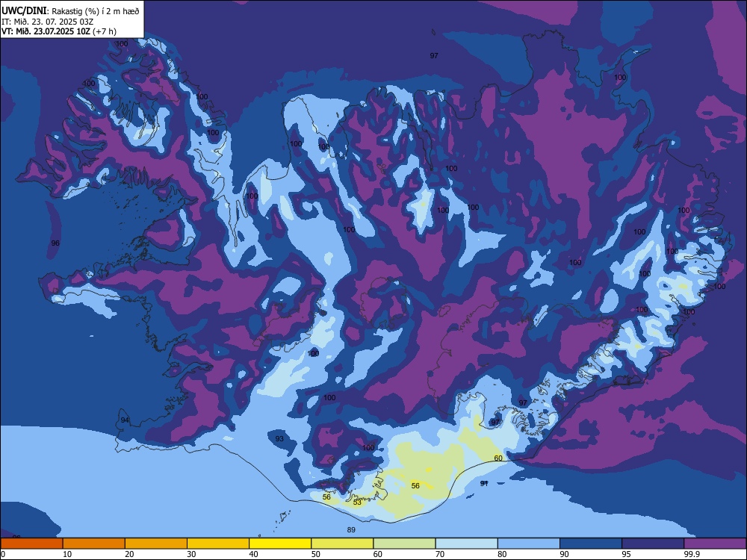The image size is (747, 560).
Task: Click the 50–60 pale yellow legend swatch
Action: coord(342,544)
